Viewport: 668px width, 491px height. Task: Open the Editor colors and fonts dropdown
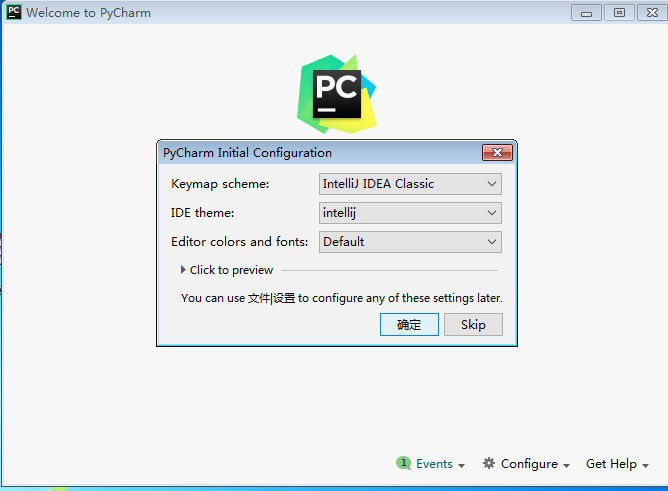point(410,242)
